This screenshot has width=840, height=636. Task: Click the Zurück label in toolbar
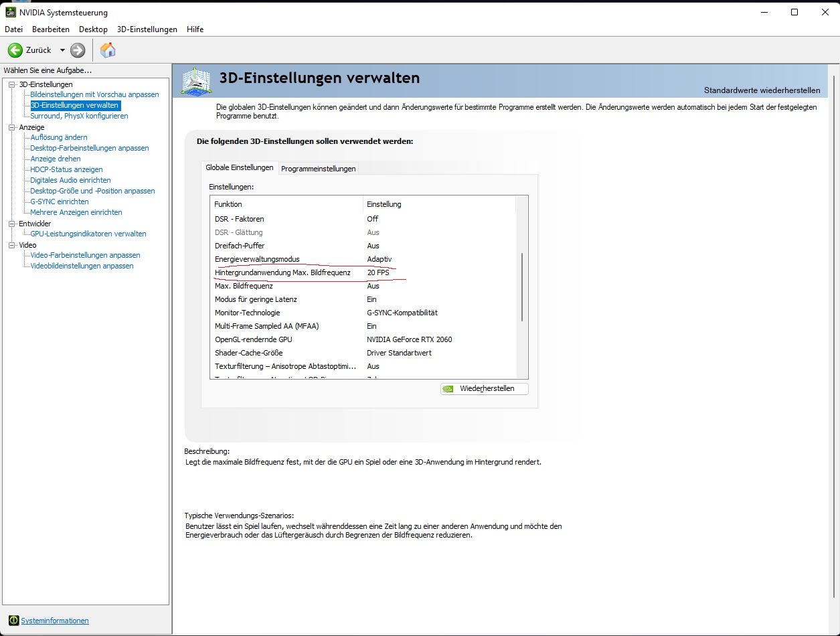tap(39, 50)
